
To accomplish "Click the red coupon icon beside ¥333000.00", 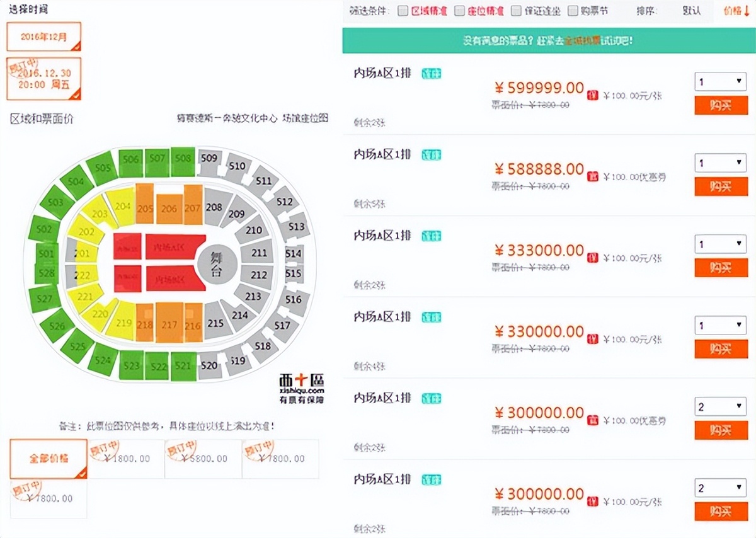I will coord(592,258).
